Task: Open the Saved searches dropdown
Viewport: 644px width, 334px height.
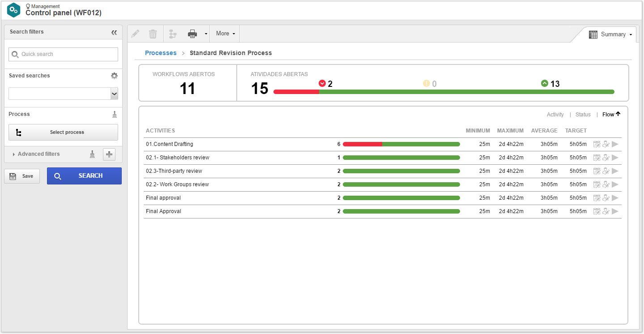Action: (x=64, y=94)
